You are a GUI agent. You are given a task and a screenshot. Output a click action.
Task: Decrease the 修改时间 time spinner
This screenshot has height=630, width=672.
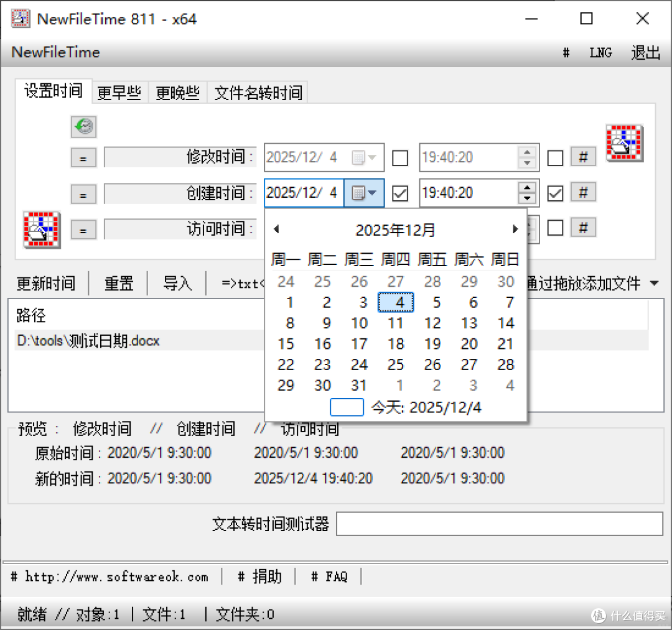(x=527, y=163)
